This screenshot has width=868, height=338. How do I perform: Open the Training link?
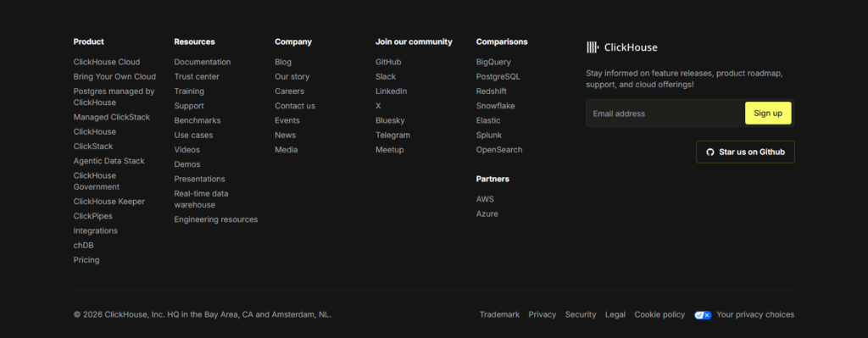click(189, 91)
